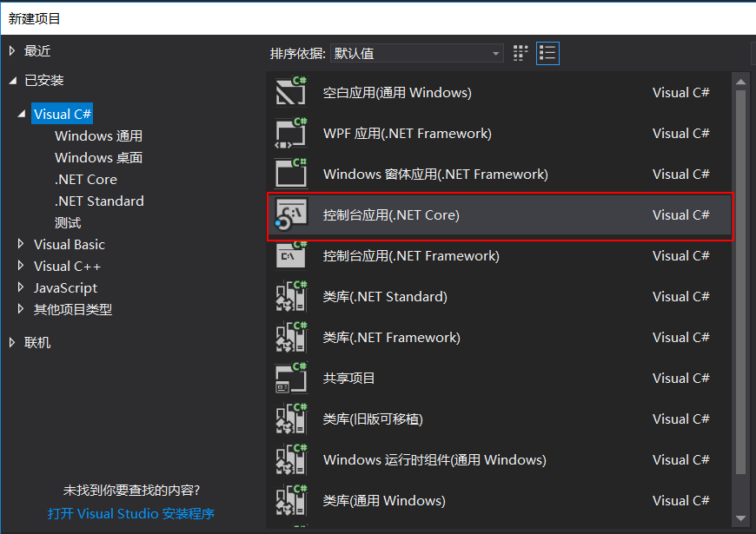
Task: Click the 控制台应用(.NET Framework) icon
Action: [291, 255]
